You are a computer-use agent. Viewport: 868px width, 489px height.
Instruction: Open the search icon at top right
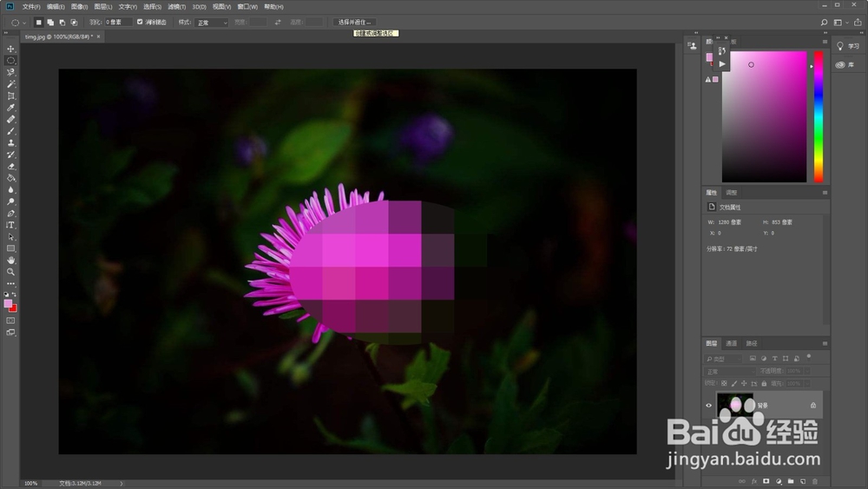click(824, 23)
